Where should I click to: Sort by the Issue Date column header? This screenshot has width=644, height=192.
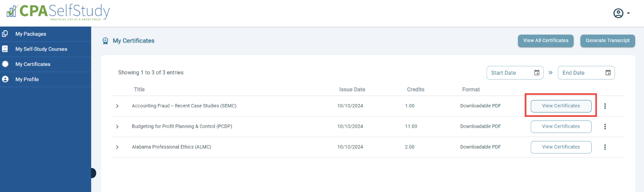click(x=352, y=90)
